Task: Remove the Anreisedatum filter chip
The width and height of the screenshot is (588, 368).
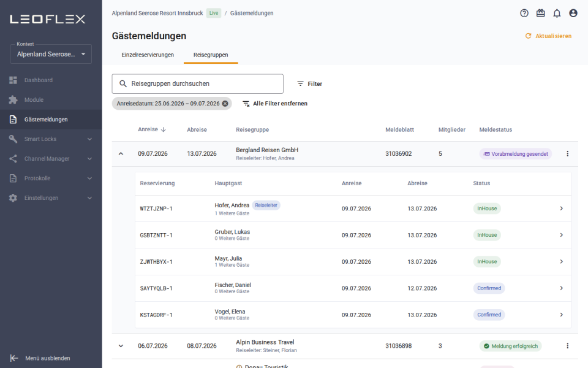Action: (225, 104)
